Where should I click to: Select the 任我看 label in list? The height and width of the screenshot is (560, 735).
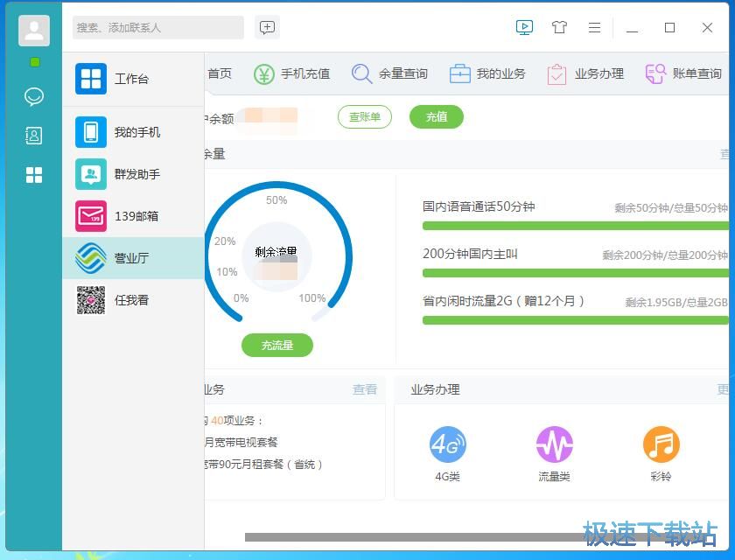(x=132, y=300)
